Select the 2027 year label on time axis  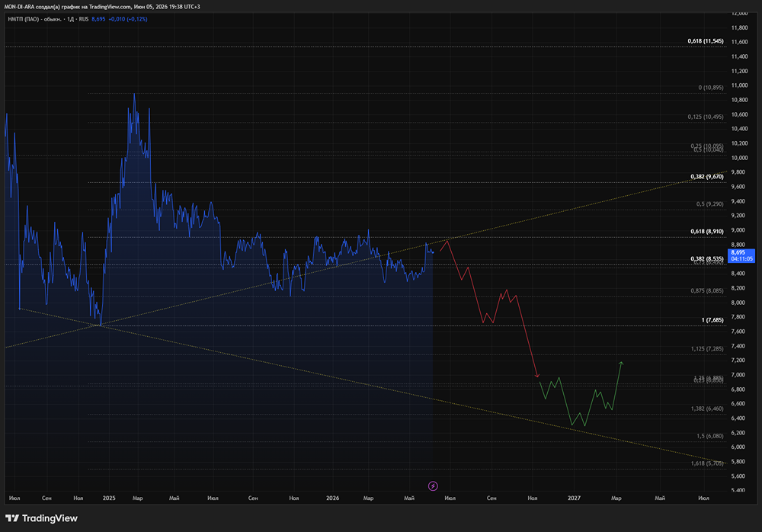tap(574, 498)
